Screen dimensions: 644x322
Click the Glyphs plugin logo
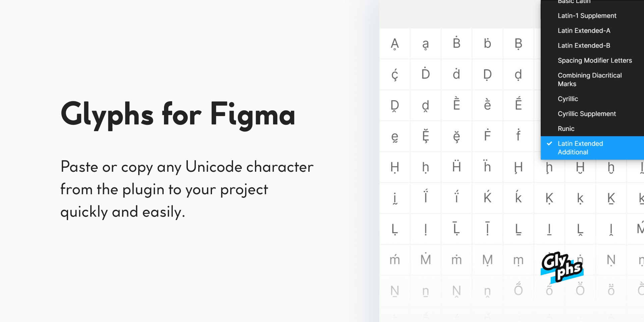pos(562,267)
